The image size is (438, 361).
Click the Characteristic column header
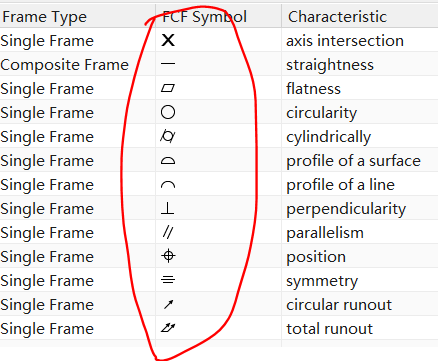(337, 17)
